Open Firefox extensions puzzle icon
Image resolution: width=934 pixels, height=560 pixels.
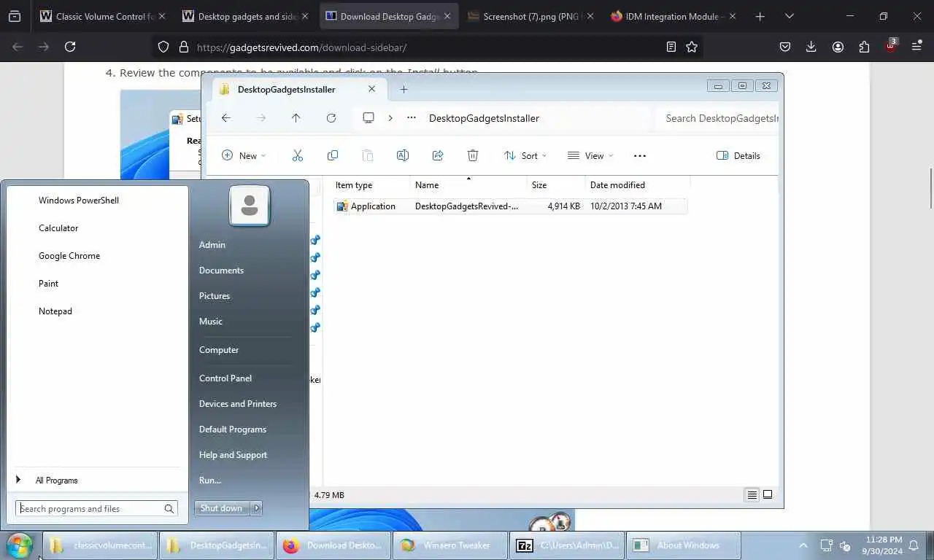(x=864, y=47)
